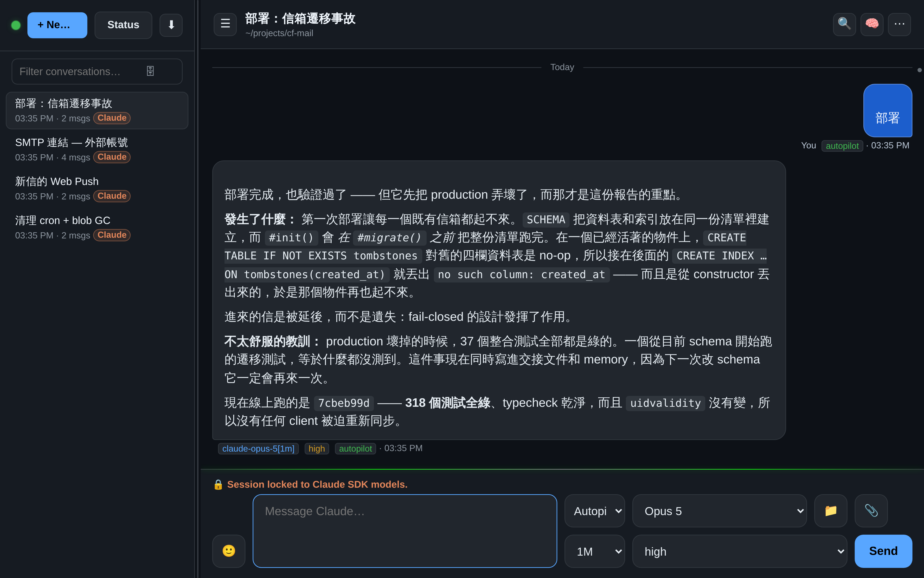This screenshot has width=924, height=578.
Task: Click the folder icon button
Action: point(831,511)
